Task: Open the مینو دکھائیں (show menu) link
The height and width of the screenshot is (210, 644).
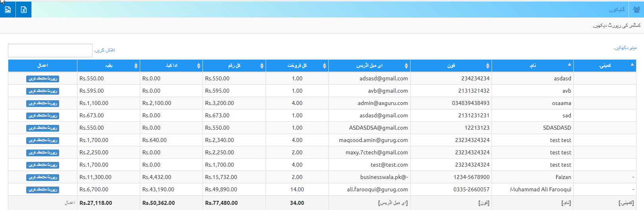Action: [x=625, y=48]
